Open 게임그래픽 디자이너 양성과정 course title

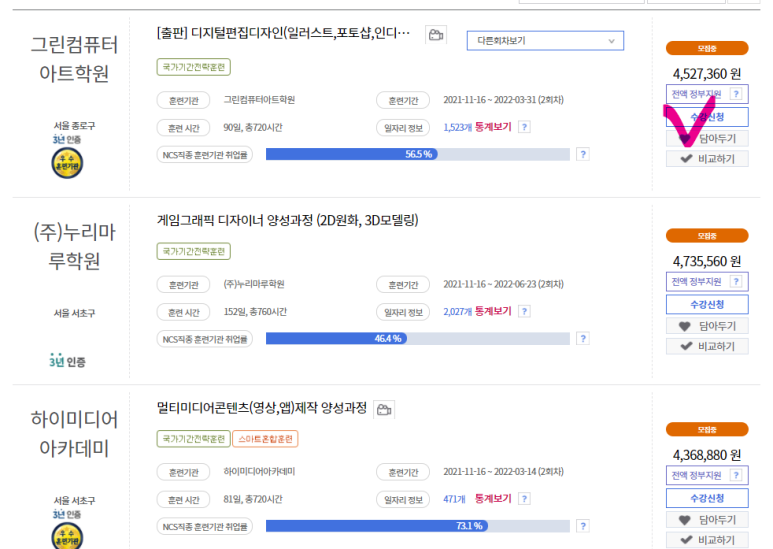tap(287, 220)
